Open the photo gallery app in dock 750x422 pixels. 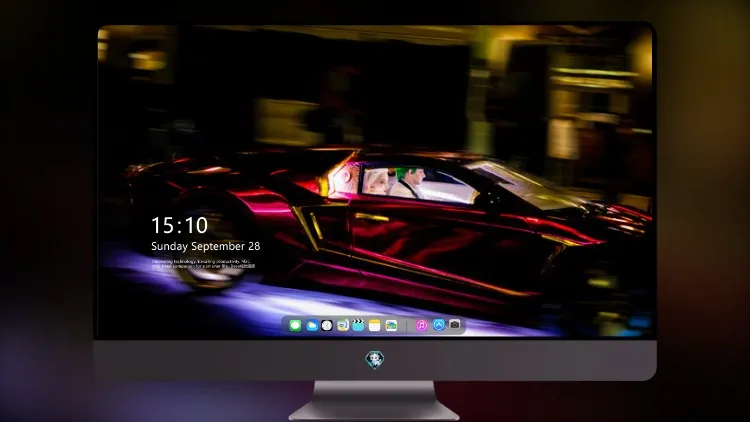391,326
